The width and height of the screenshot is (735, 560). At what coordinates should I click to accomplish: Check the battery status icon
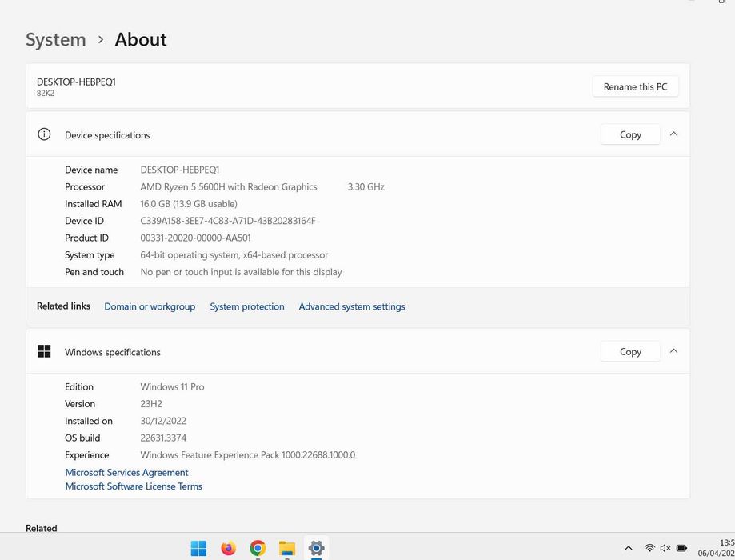[681, 548]
